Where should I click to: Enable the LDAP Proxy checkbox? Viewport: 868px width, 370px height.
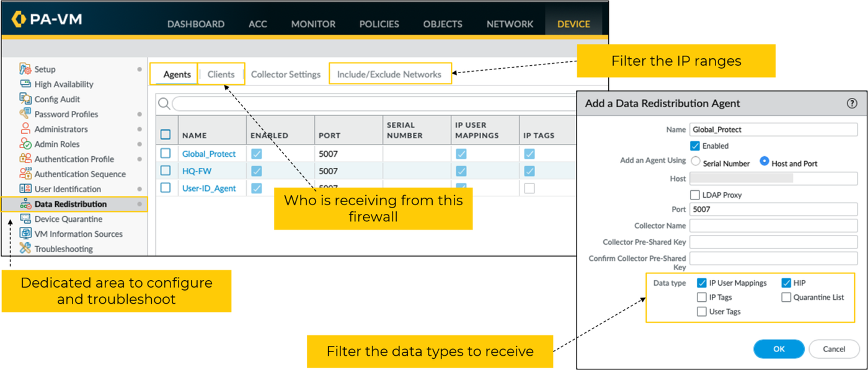click(x=695, y=195)
